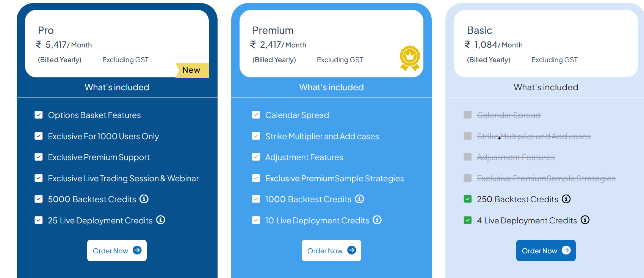
Task: Toggle Exclusive Live Trading Session & Webinar checkbox
Action: click(x=39, y=178)
